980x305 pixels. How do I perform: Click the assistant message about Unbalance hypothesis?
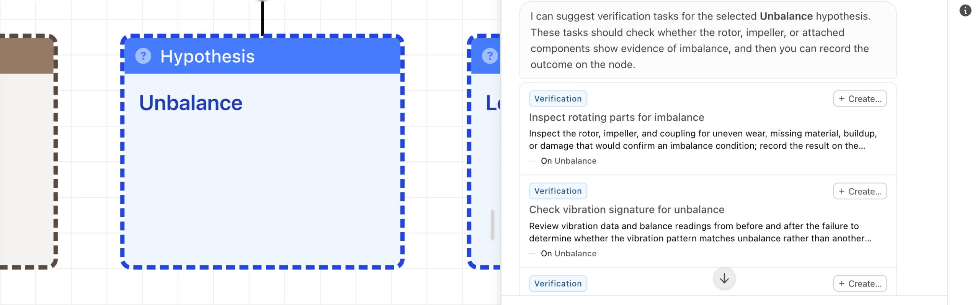click(x=707, y=40)
